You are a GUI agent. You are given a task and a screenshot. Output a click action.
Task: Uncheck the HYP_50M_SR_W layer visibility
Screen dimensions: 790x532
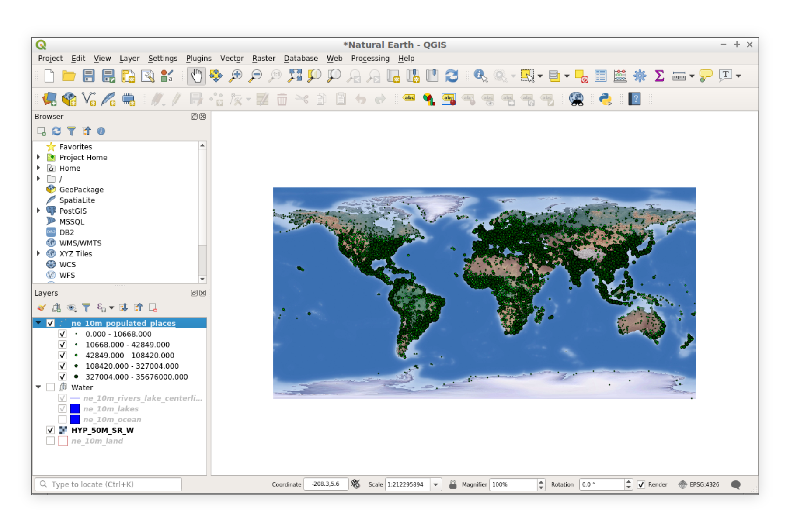point(50,430)
